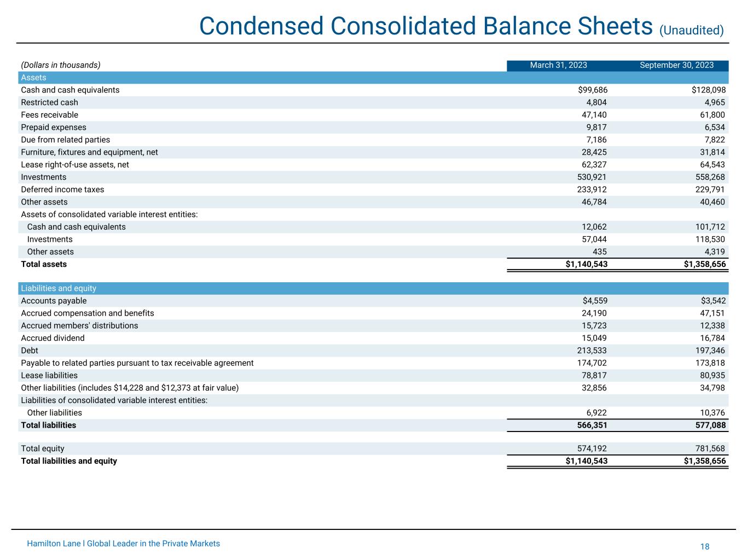
Task: Click the blue 'Assets' section header
Action: [34, 78]
